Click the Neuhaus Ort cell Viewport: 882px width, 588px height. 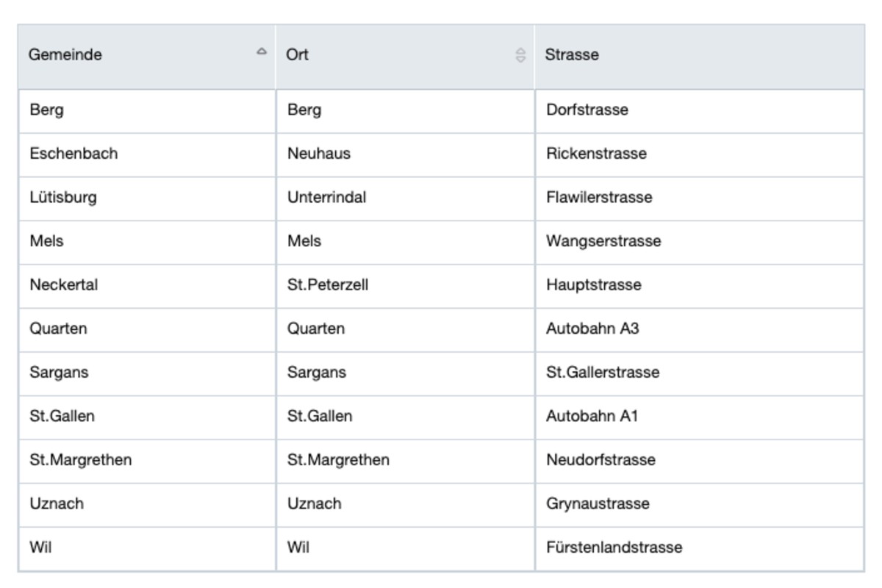point(319,154)
